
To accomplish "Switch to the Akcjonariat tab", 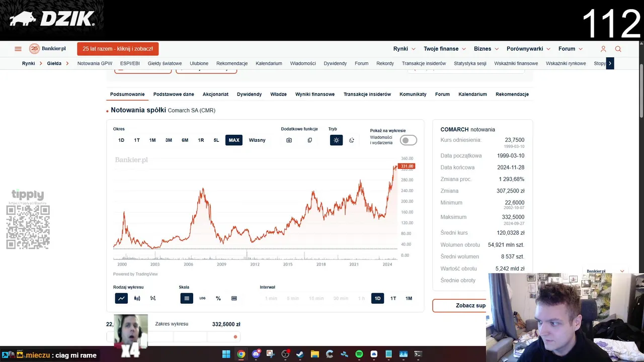I will click(x=215, y=94).
